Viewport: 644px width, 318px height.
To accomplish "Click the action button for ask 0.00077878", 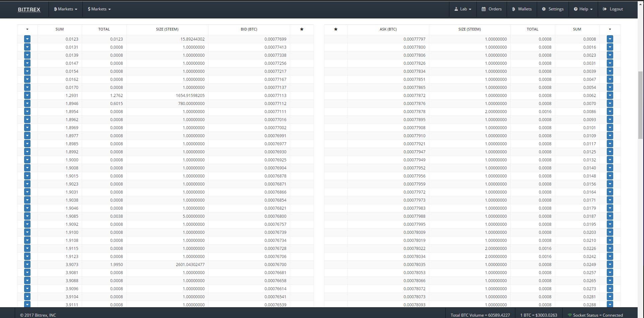I will pos(610,111).
